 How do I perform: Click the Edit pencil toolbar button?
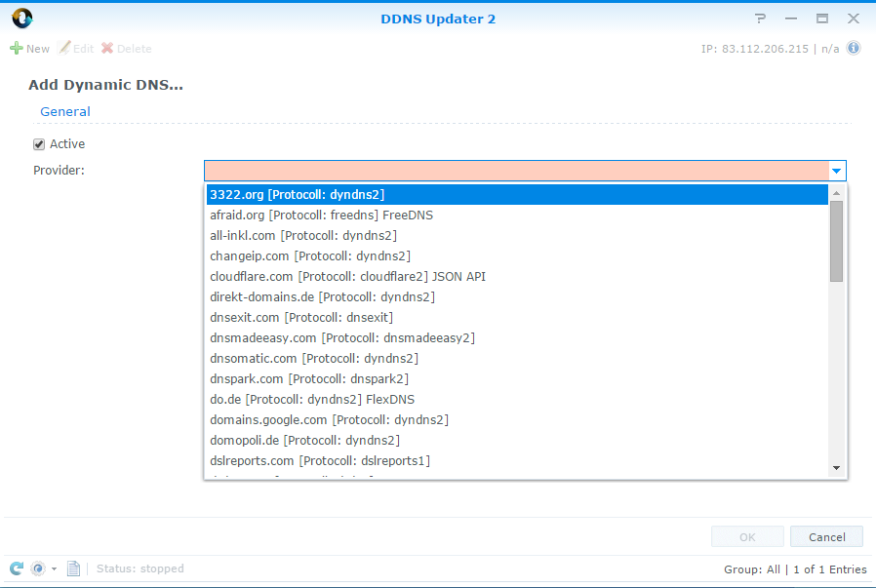[x=76, y=49]
